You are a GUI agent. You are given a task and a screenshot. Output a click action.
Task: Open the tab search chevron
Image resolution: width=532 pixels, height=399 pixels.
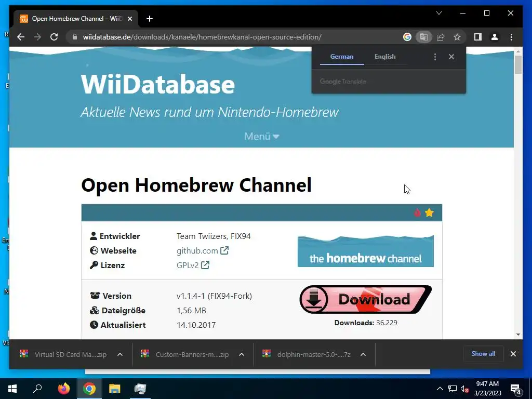(439, 13)
